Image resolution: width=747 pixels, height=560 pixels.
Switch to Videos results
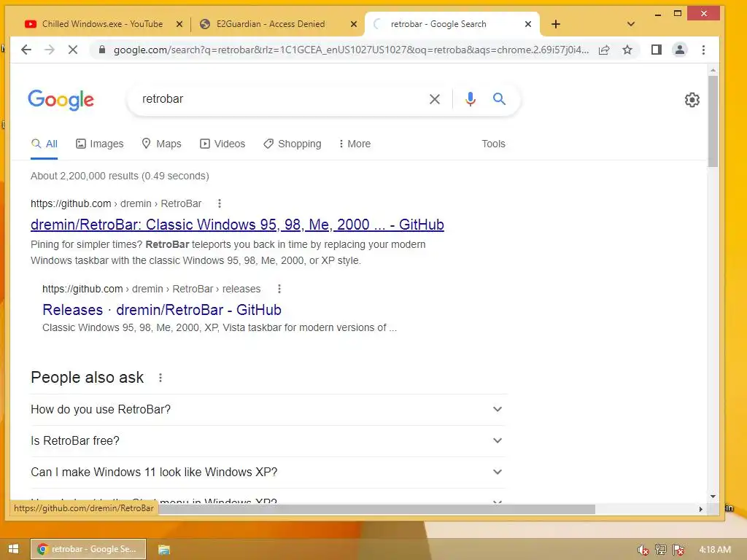click(x=222, y=144)
